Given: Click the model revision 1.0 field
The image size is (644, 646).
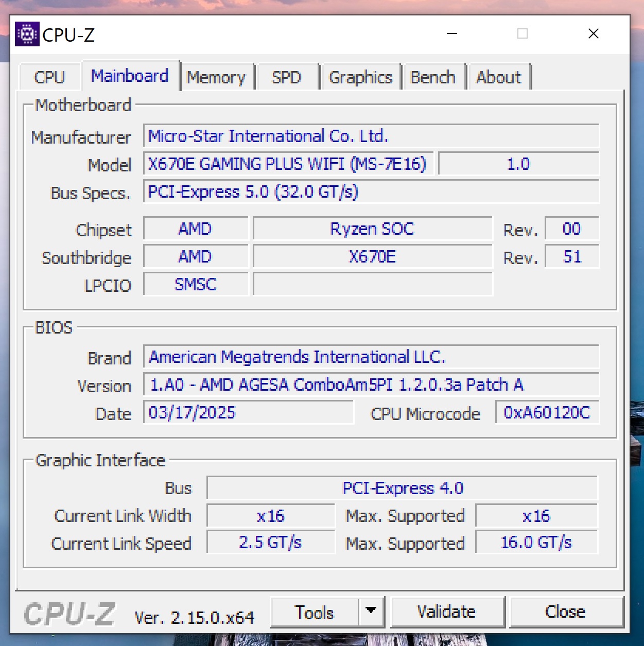Looking at the screenshot, I should (x=518, y=164).
